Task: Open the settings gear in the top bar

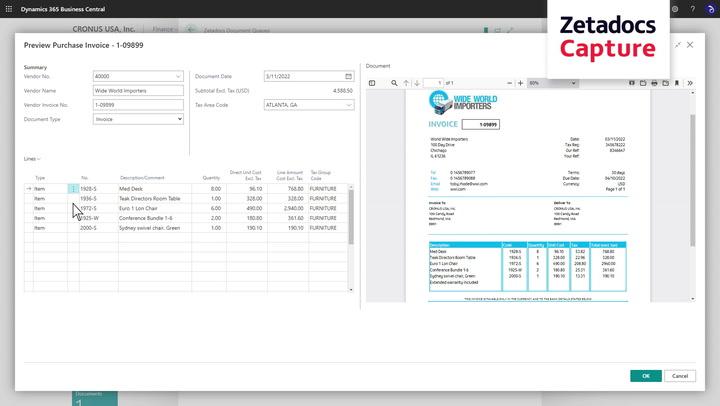Action: pos(675,9)
